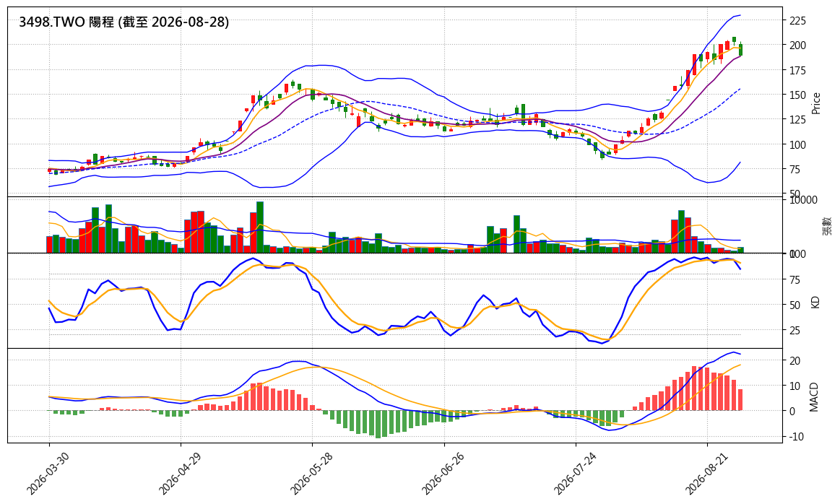
Task: Click the "100" tick on the Price axis
Action: (797, 145)
